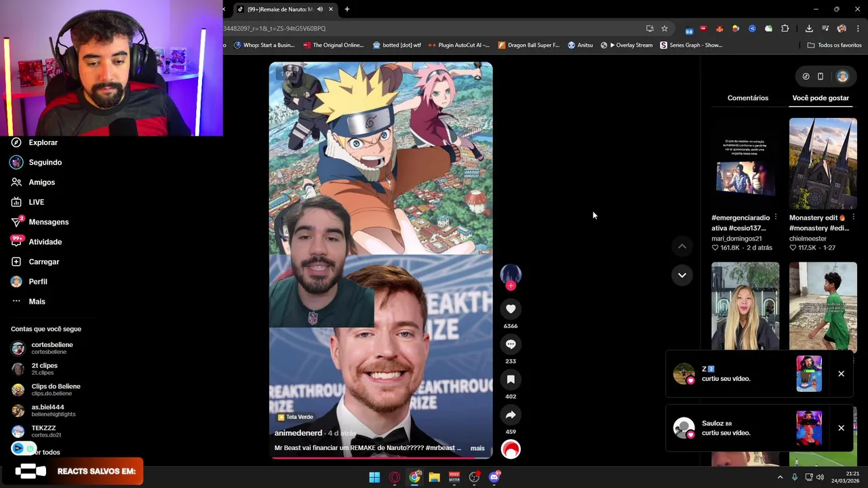Open Dragon Ball Super F... bookmark
Screen dimensions: 868x488
click(x=529, y=45)
